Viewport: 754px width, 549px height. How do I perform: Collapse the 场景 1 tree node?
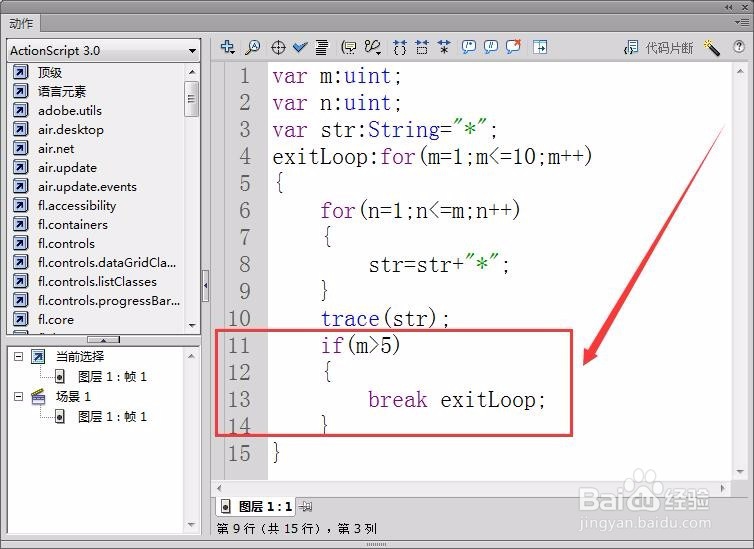18,396
